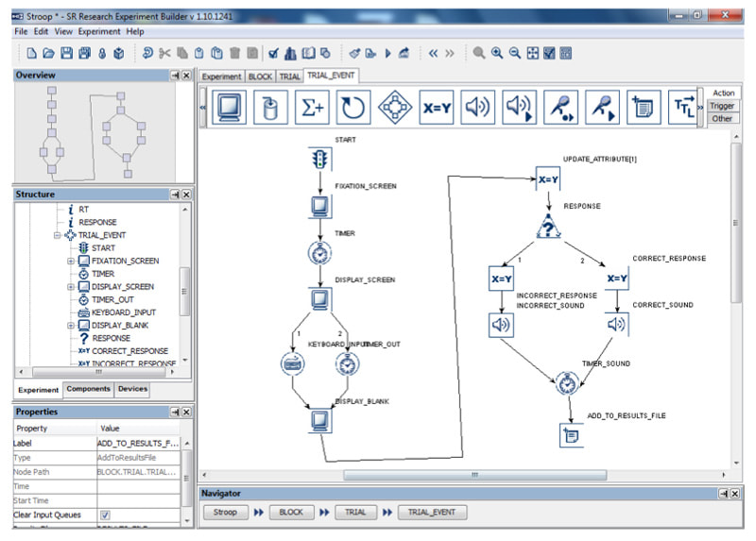Toggle the Clear Input Queues checkbox

(105, 515)
